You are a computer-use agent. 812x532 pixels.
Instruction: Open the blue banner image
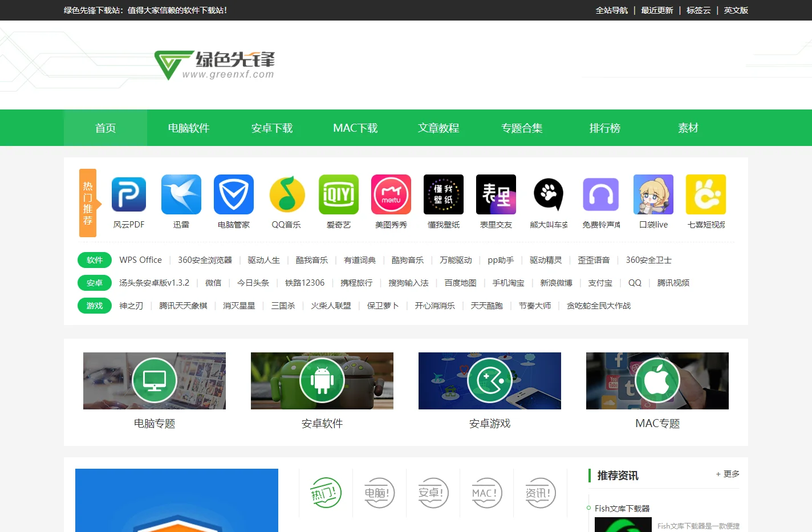click(177, 500)
